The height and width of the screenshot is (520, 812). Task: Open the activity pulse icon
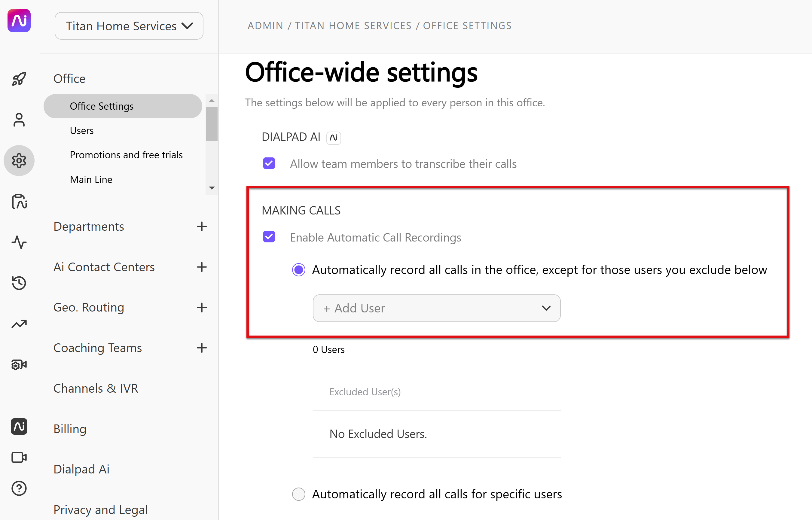coord(19,242)
